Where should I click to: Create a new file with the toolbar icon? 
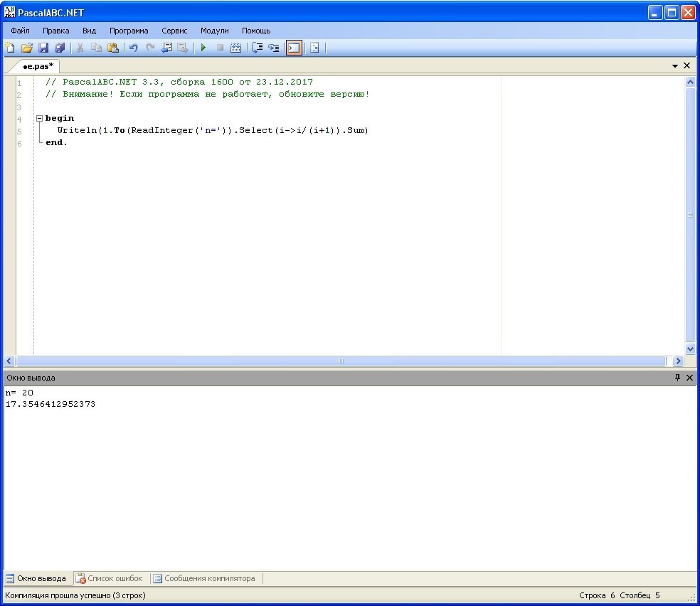tap(10, 48)
